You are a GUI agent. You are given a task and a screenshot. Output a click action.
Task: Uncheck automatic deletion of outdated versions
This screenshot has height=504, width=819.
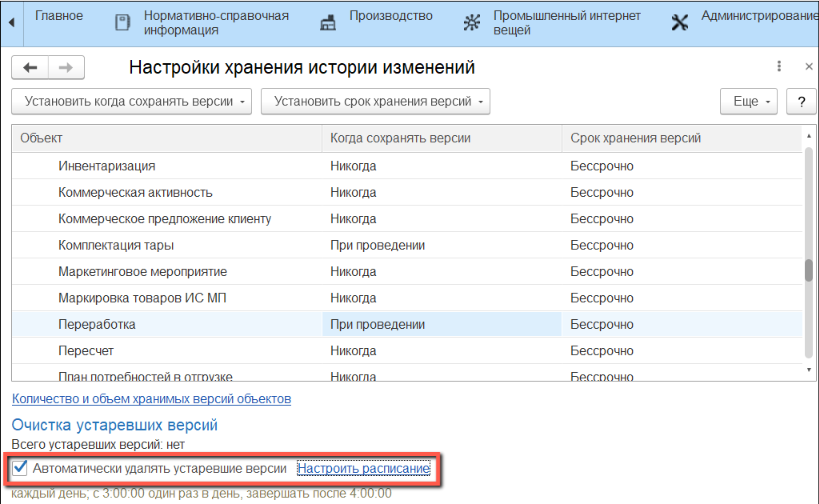click(21, 468)
